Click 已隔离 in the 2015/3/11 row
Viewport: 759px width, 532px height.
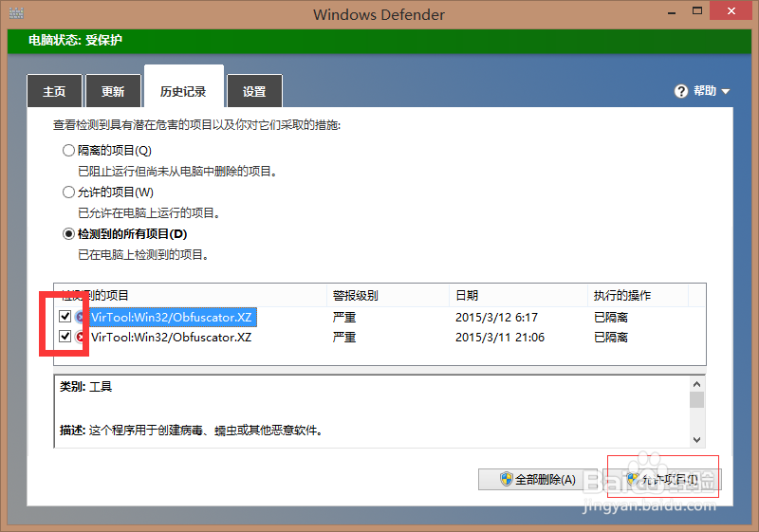tap(611, 337)
